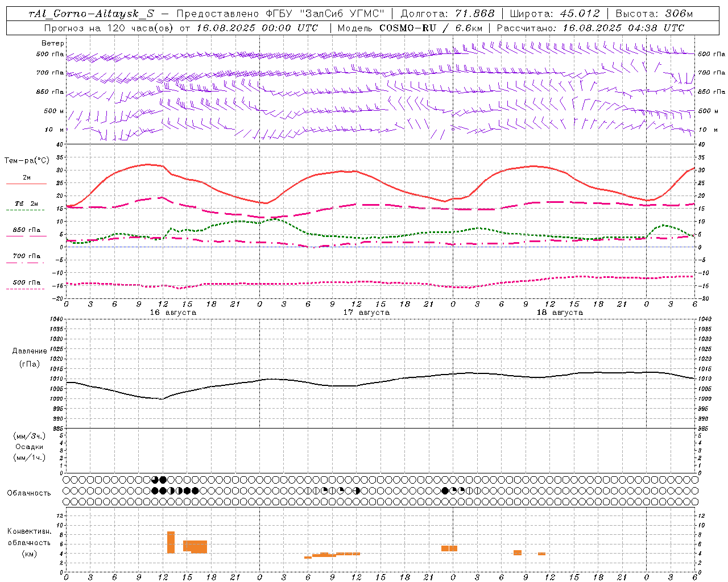Viewport: 728px width, 582px height.
Task: Click the (гПа) pressure unit label
Action: tap(30, 364)
